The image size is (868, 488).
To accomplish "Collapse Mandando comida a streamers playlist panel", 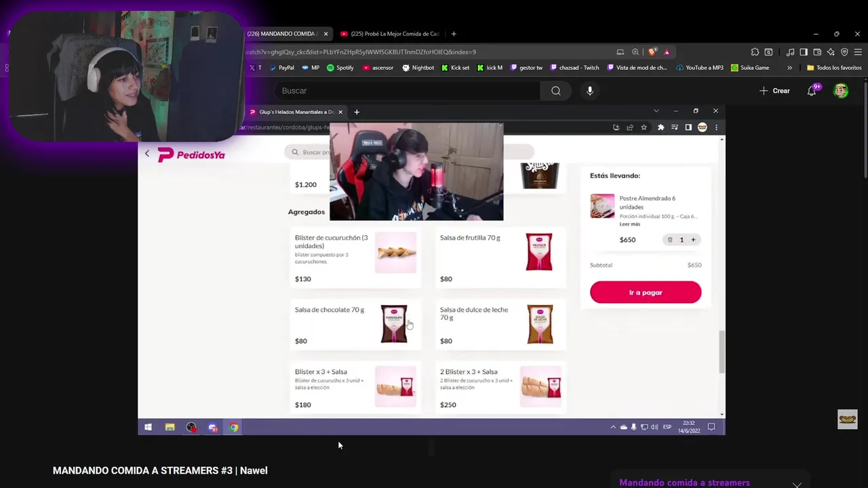I will coord(797,484).
